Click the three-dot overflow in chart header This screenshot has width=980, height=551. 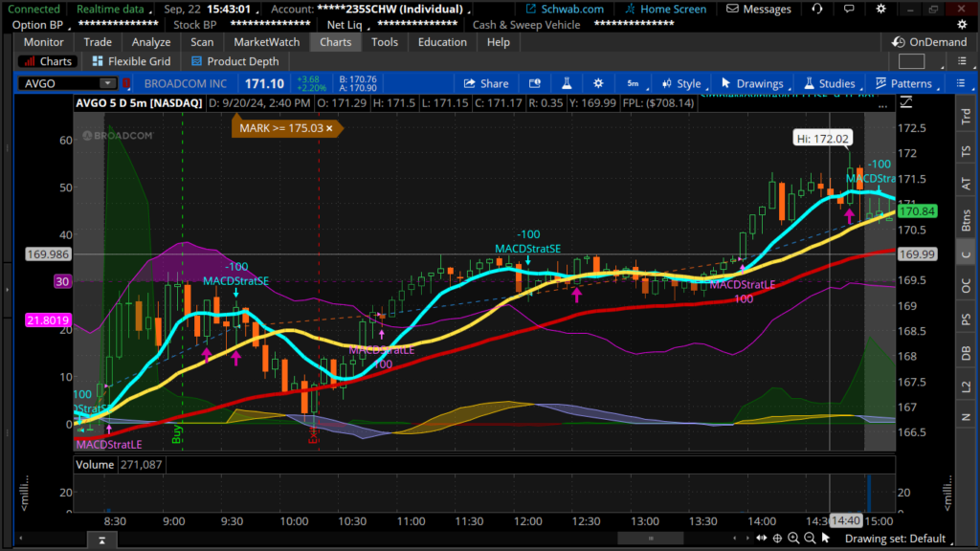coord(882,106)
